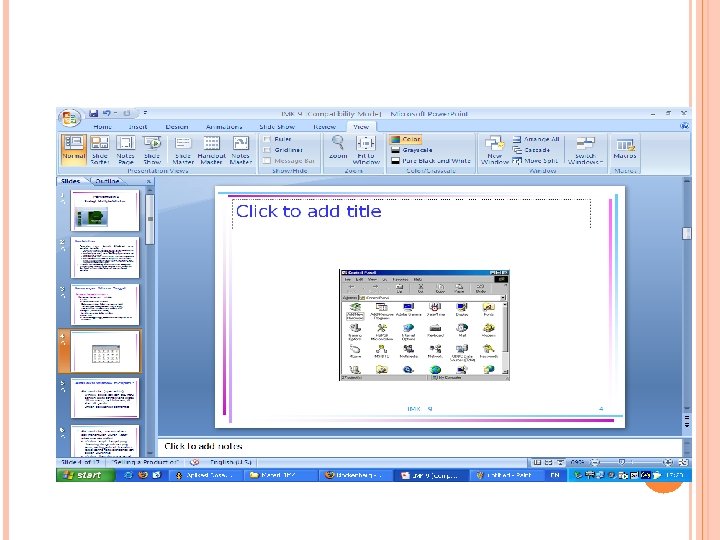Viewport: 720px width, 540px height.
Task: Open the Animations ribbon tab
Action: click(x=224, y=127)
